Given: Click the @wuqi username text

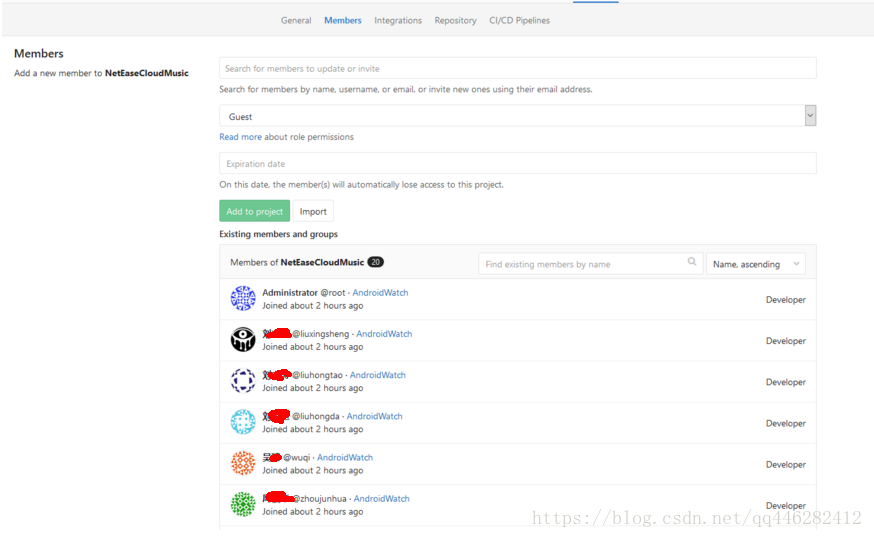Looking at the screenshot, I should coord(297,458).
